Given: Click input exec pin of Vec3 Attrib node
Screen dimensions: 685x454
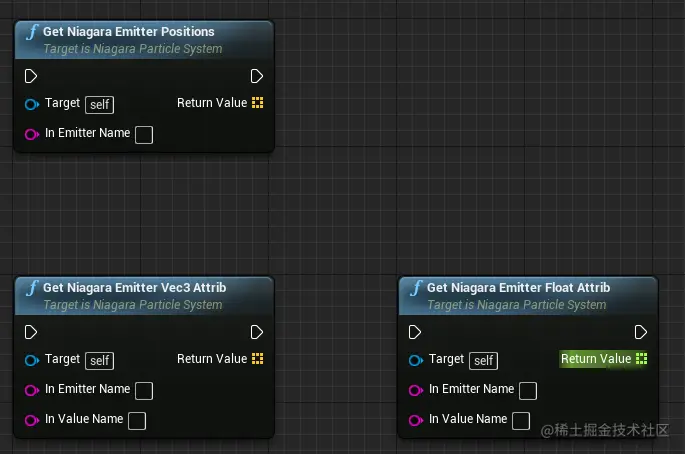Looking at the screenshot, I should tap(31, 332).
